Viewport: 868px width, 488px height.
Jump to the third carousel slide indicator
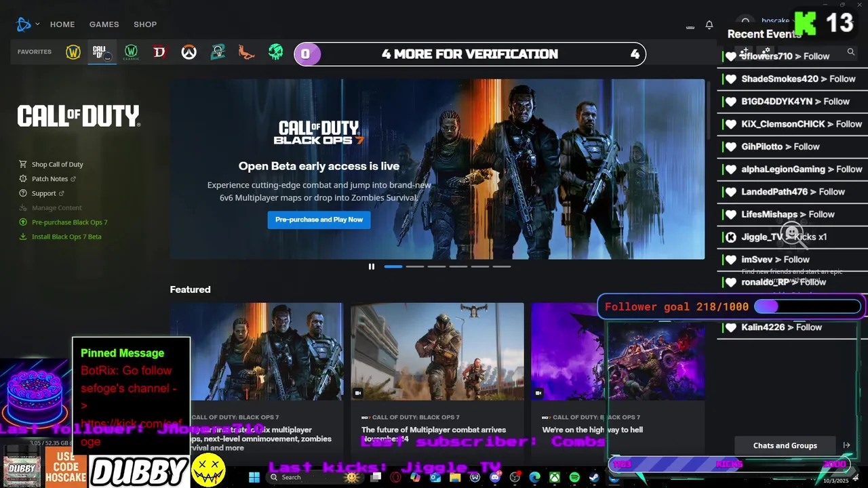pos(437,266)
